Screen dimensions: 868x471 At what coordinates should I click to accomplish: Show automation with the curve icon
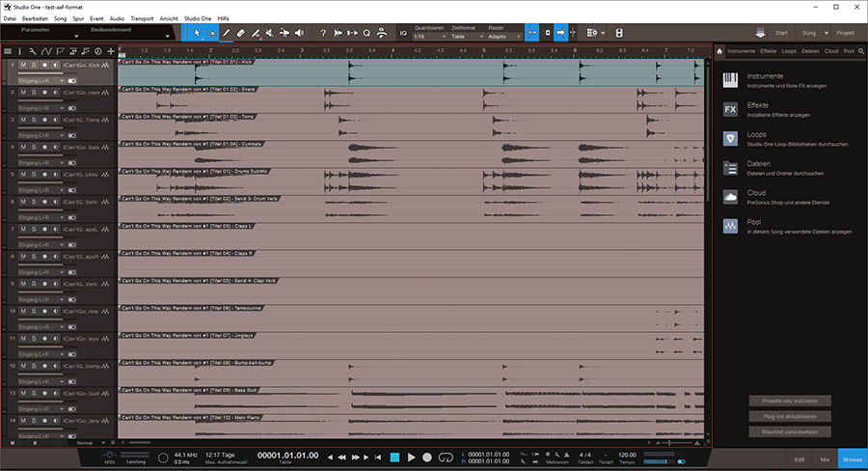[46, 51]
